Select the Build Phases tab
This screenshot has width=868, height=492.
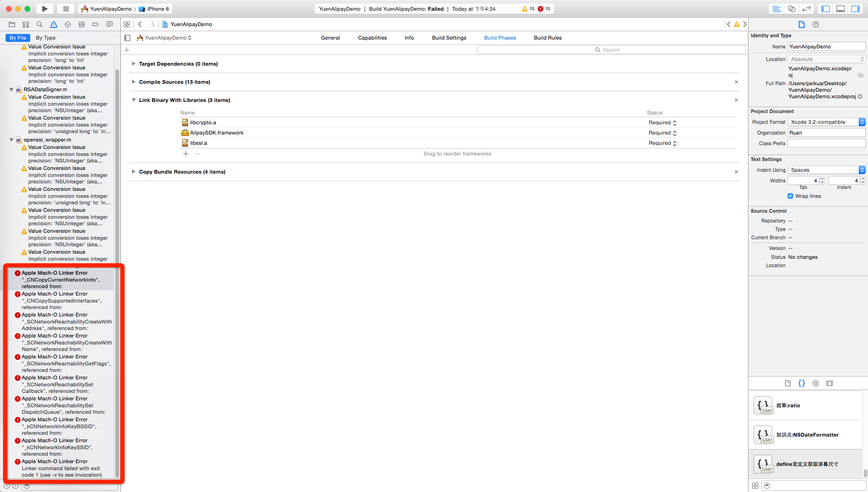pos(500,38)
